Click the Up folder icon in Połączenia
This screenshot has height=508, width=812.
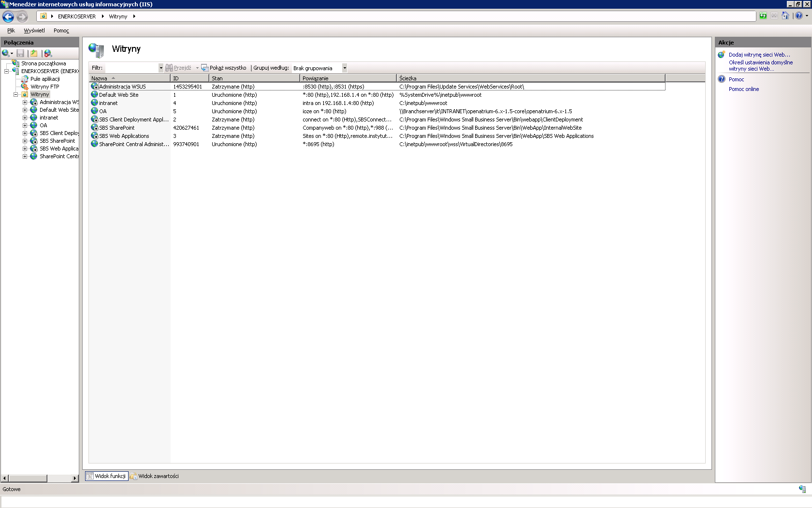coord(34,53)
